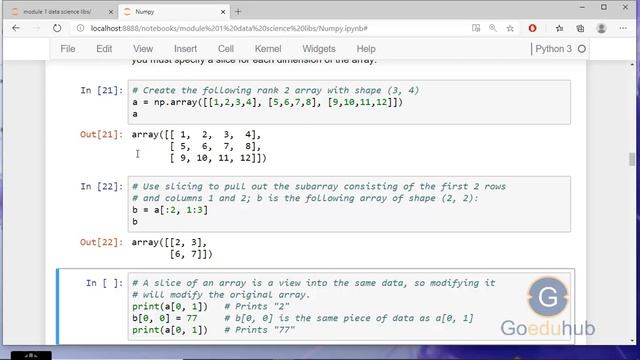The width and height of the screenshot is (640, 360).
Task: Click the Out[21] array output text
Action: click(199, 146)
